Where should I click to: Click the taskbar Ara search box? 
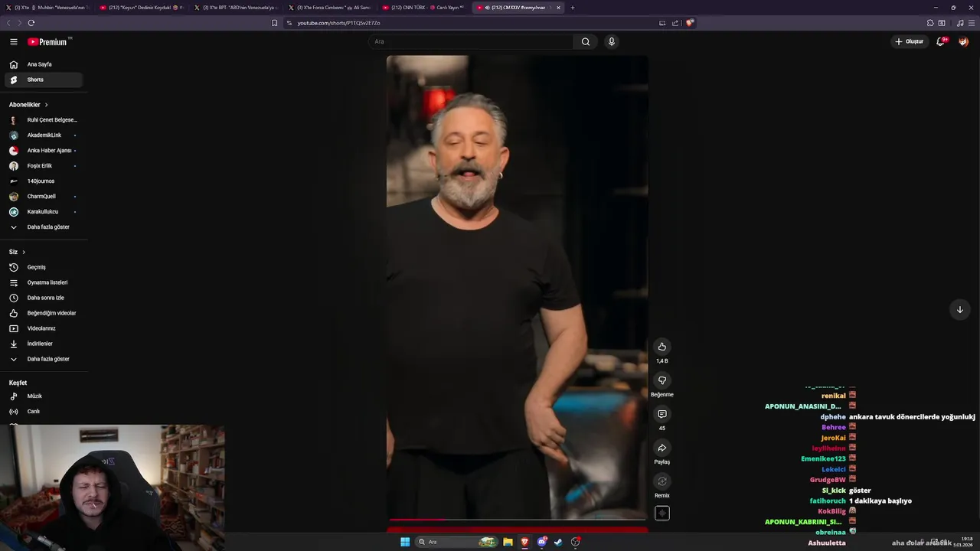click(458, 542)
